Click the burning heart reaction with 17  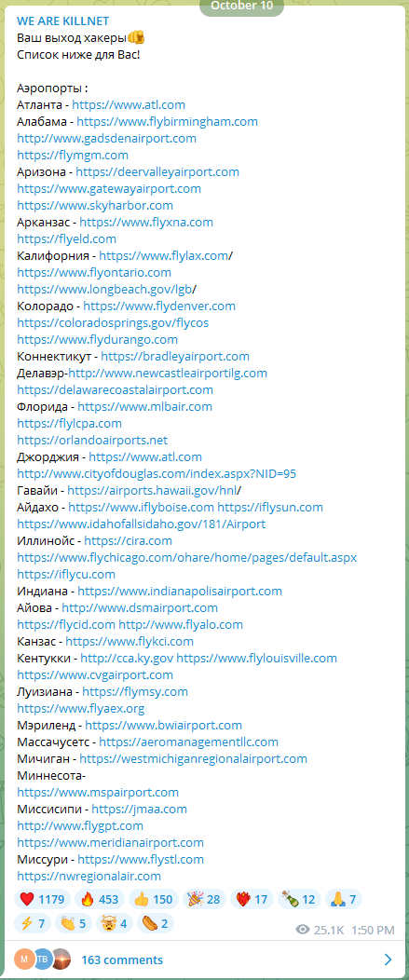(252, 899)
